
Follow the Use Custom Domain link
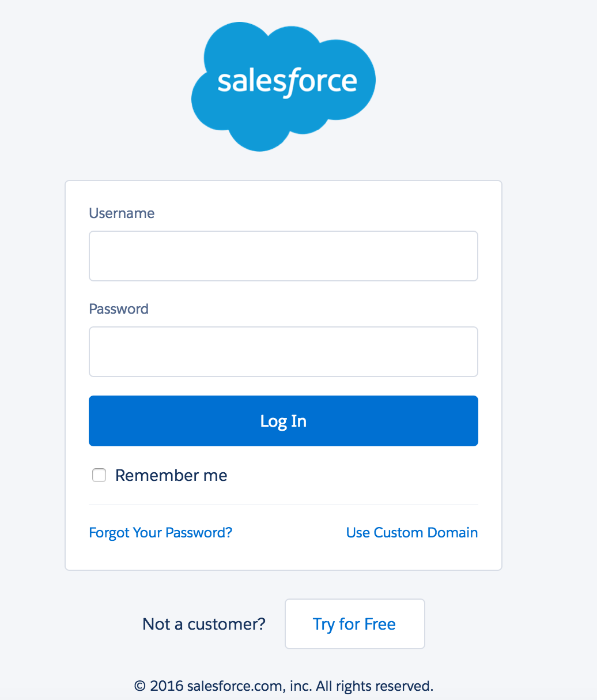pos(411,532)
